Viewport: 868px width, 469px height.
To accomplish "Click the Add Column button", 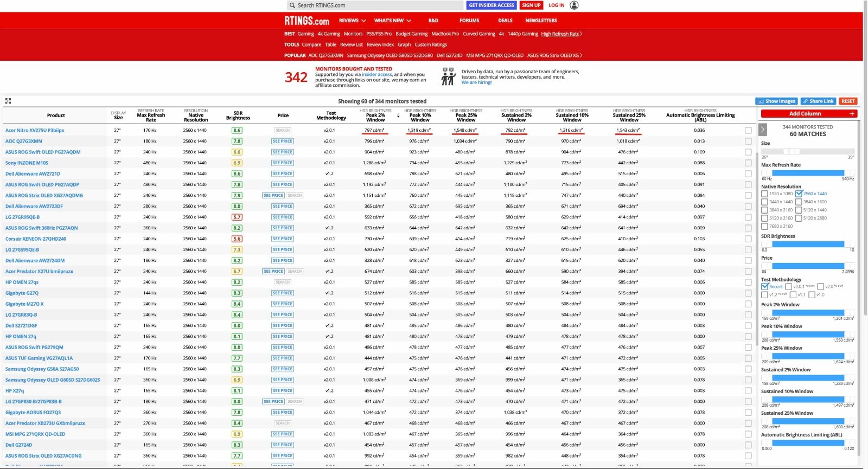I will pyautogui.click(x=808, y=114).
